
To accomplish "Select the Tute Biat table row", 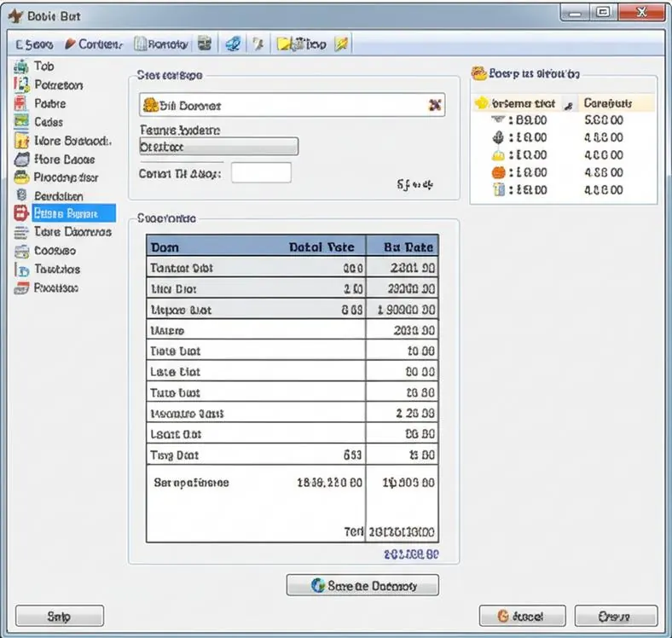I will [293, 392].
